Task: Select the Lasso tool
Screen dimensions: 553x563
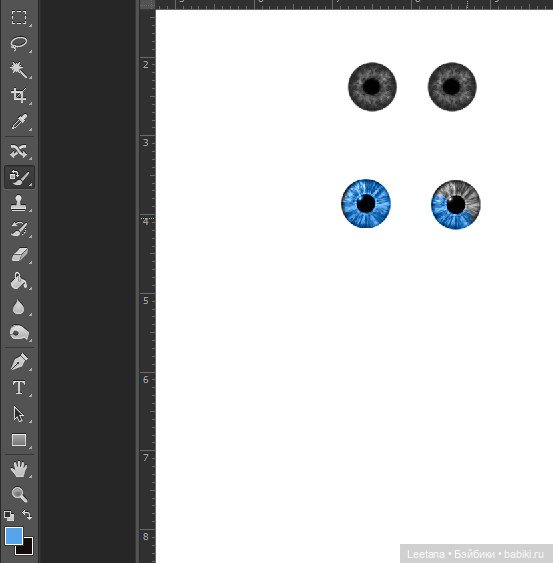Action: [x=19, y=43]
